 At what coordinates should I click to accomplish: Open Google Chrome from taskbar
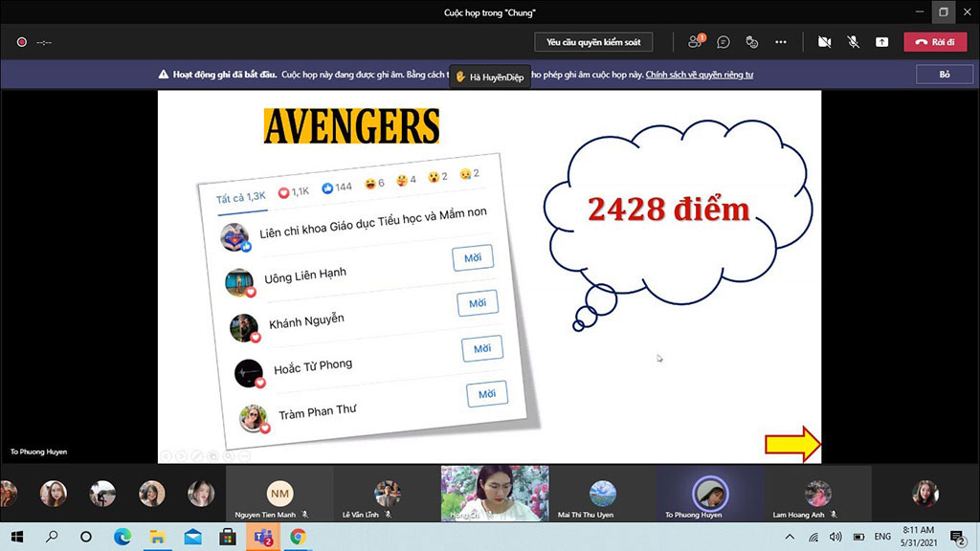click(x=299, y=537)
